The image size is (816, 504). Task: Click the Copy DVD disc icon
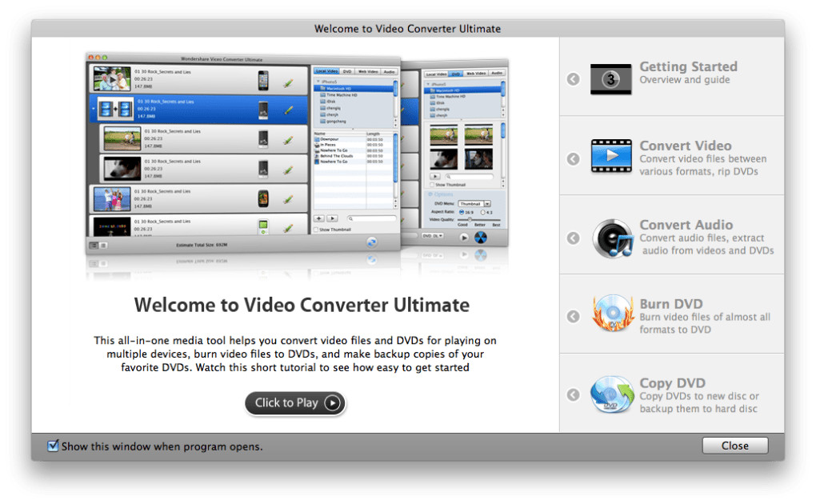(x=611, y=394)
